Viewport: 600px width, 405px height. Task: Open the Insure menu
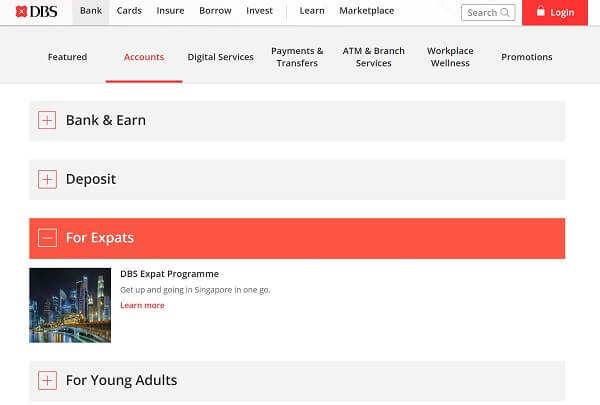(x=170, y=11)
